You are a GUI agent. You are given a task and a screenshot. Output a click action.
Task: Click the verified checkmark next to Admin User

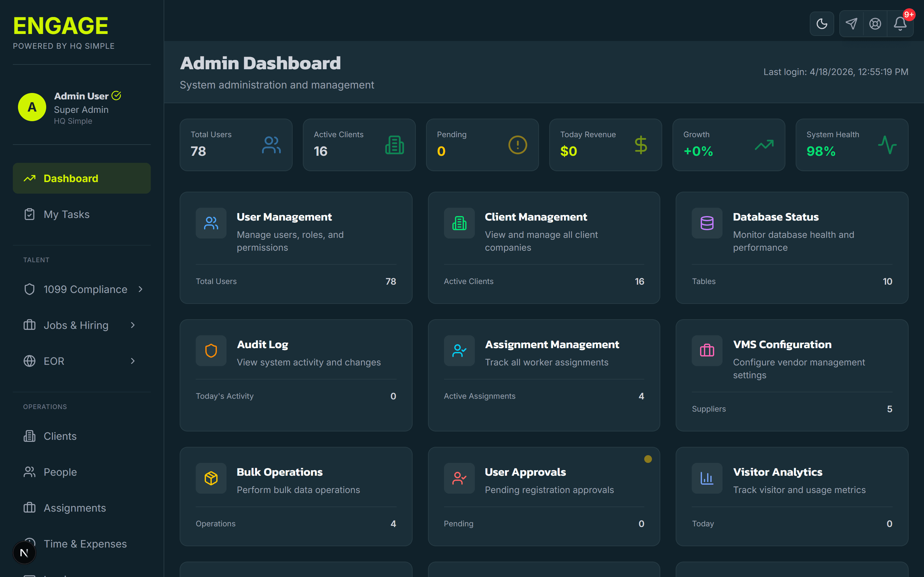tap(116, 96)
